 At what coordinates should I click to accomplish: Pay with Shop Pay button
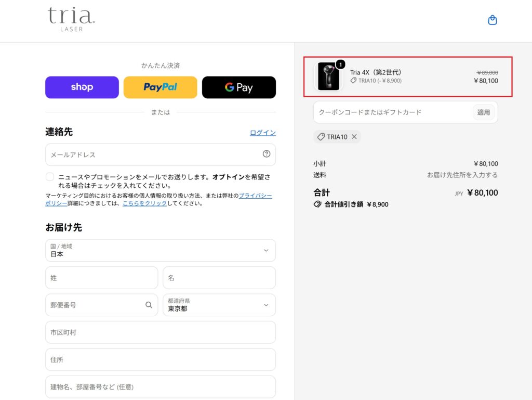(82, 87)
